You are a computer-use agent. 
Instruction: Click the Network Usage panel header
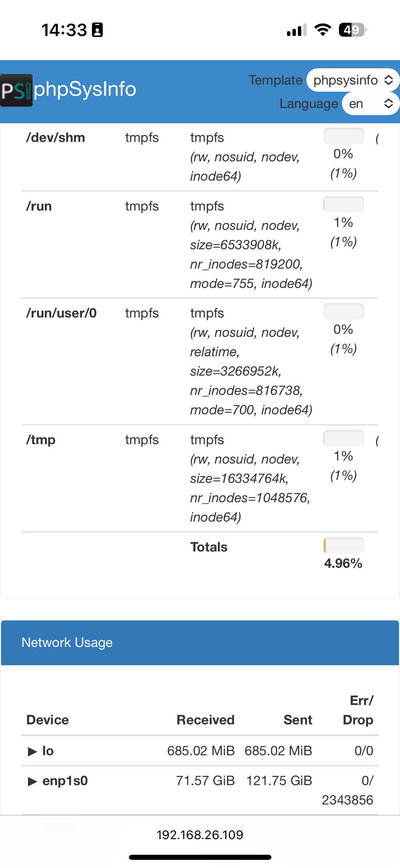(x=200, y=643)
